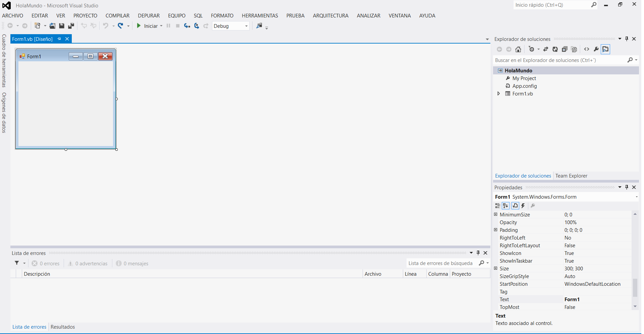Open Cuadro de herramientas side panel

[4, 61]
